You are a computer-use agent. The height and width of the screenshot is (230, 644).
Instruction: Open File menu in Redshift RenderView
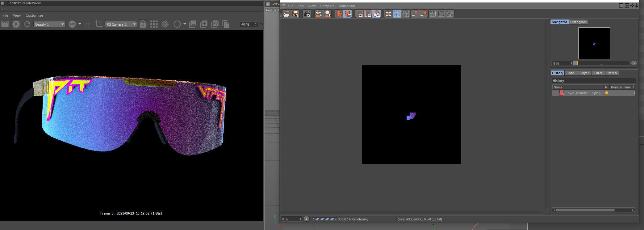[x=5, y=15]
